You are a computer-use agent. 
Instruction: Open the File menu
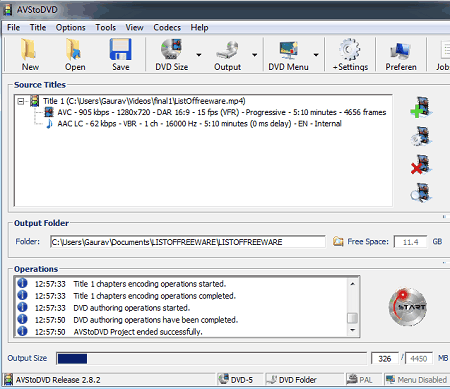pos(13,27)
